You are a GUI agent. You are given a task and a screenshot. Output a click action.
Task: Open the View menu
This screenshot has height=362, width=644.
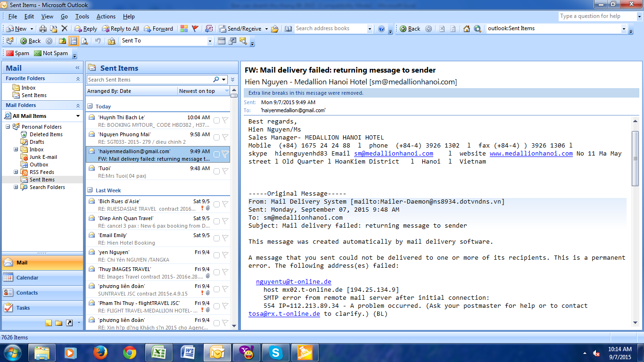pos(47,16)
